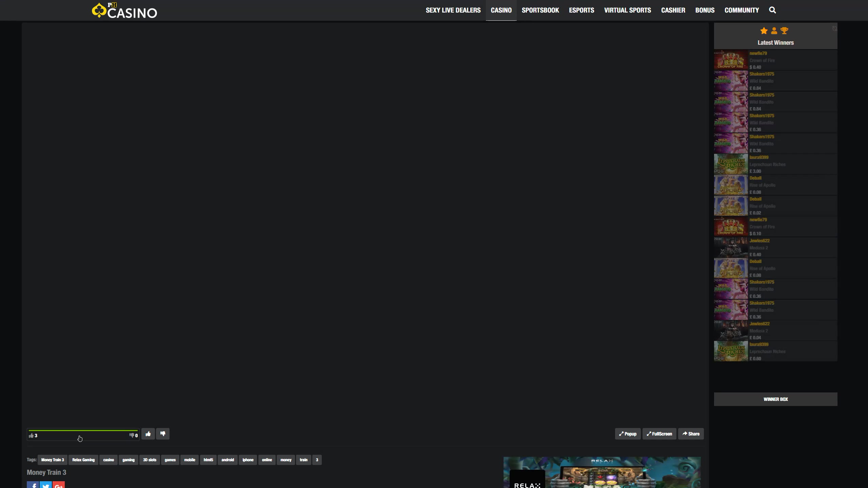Click the 3D slots tag
Image resolution: width=868 pixels, height=488 pixels.
tap(150, 460)
